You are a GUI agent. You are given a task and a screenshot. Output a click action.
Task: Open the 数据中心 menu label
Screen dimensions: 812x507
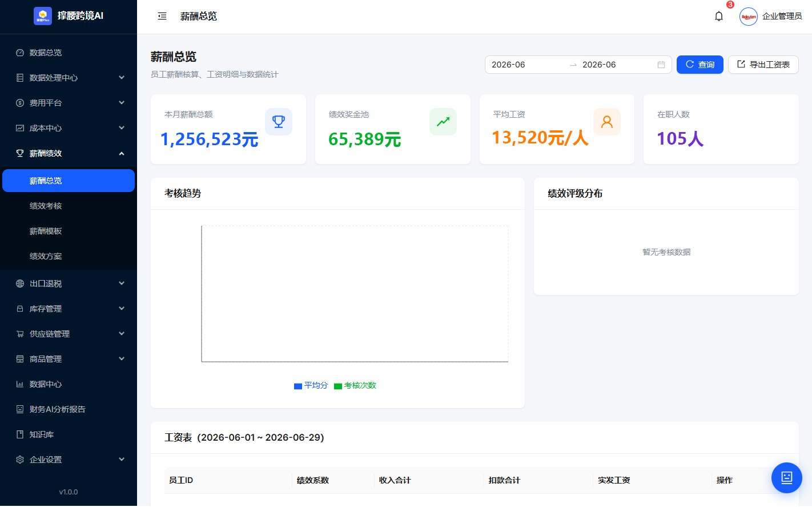pyautogui.click(x=46, y=384)
